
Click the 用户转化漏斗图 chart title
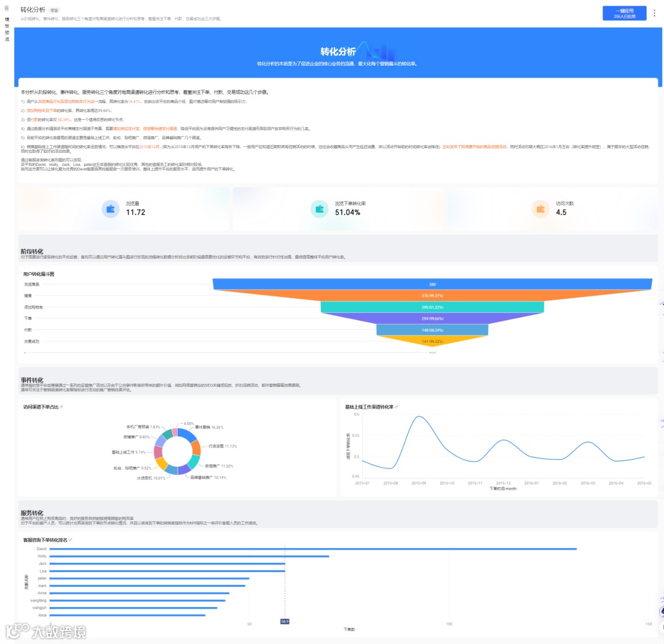[x=39, y=274]
